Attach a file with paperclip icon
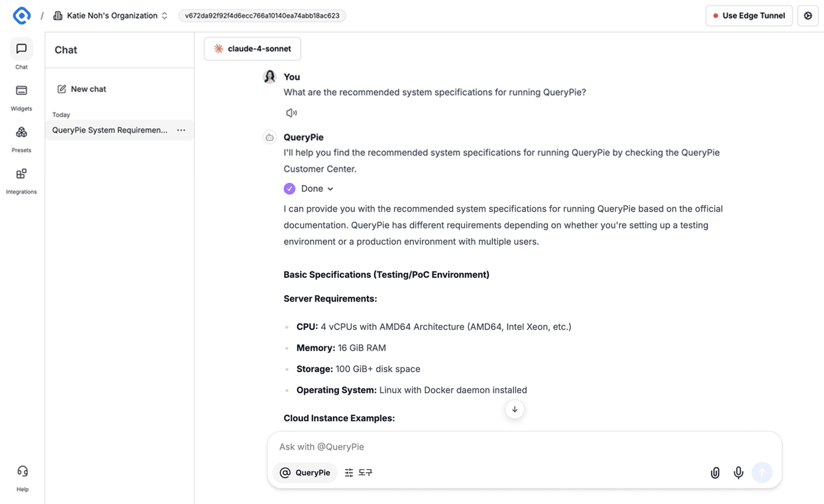 [715, 472]
